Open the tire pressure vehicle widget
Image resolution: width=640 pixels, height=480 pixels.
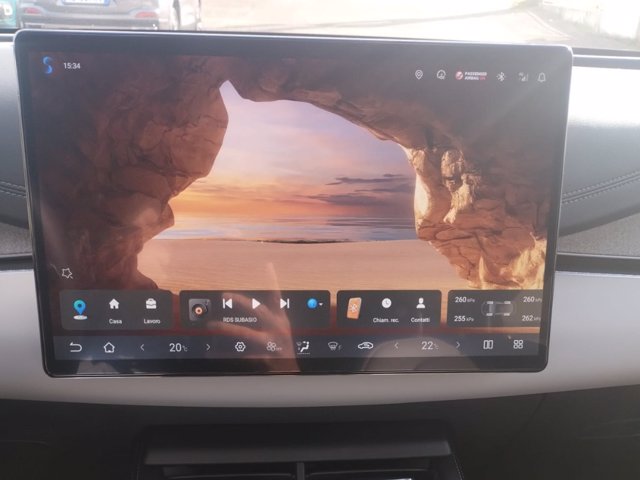point(497,308)
